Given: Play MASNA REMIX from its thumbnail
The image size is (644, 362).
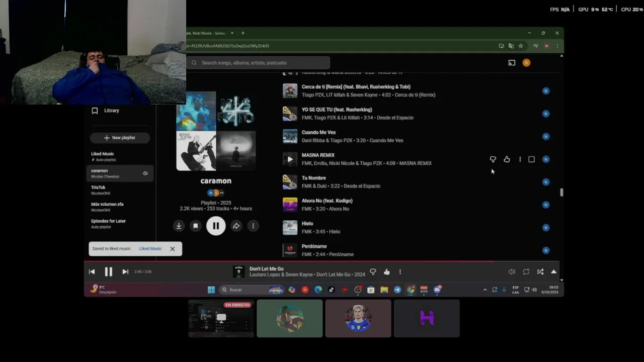Looking at the screenshot, I should [290, 159].
